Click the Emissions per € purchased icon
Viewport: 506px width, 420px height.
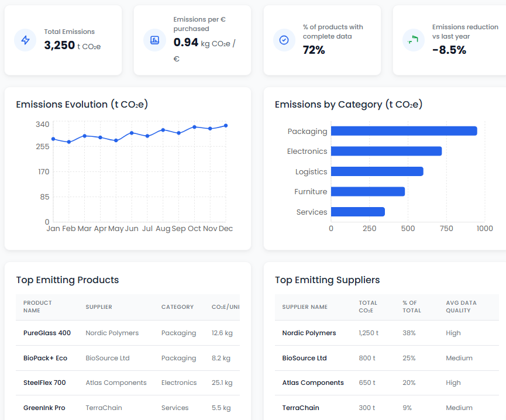click(x=154, y=40)
